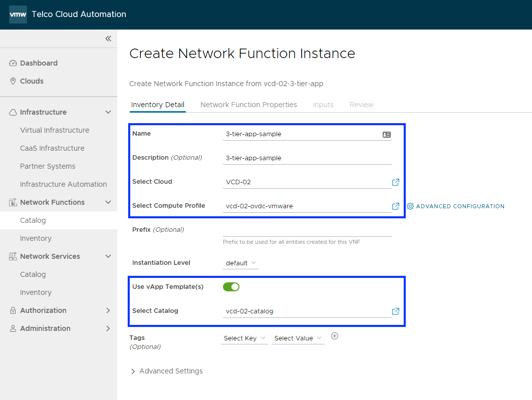
Task: Switch to Network Function Properties tab
Action: (x=248, y=105)
